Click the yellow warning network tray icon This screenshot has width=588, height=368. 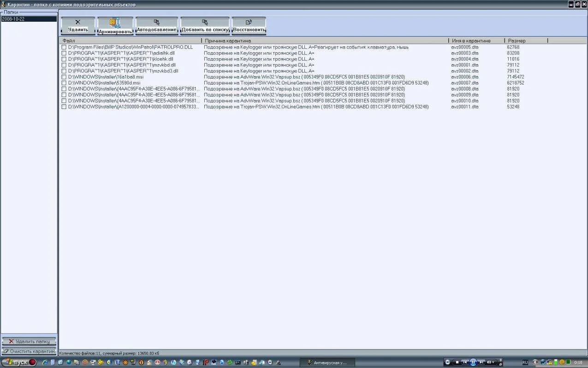tap(550, 363)
